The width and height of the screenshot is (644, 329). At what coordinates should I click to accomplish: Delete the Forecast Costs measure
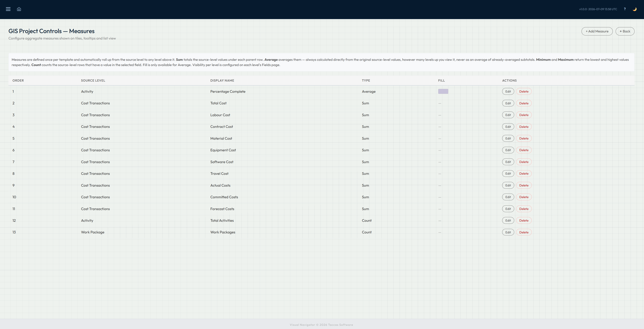524,209
